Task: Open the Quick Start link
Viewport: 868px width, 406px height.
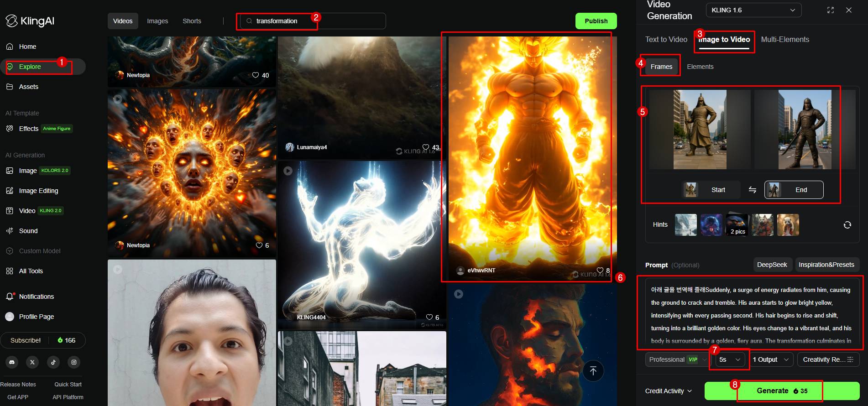Action: coord(68,385)
